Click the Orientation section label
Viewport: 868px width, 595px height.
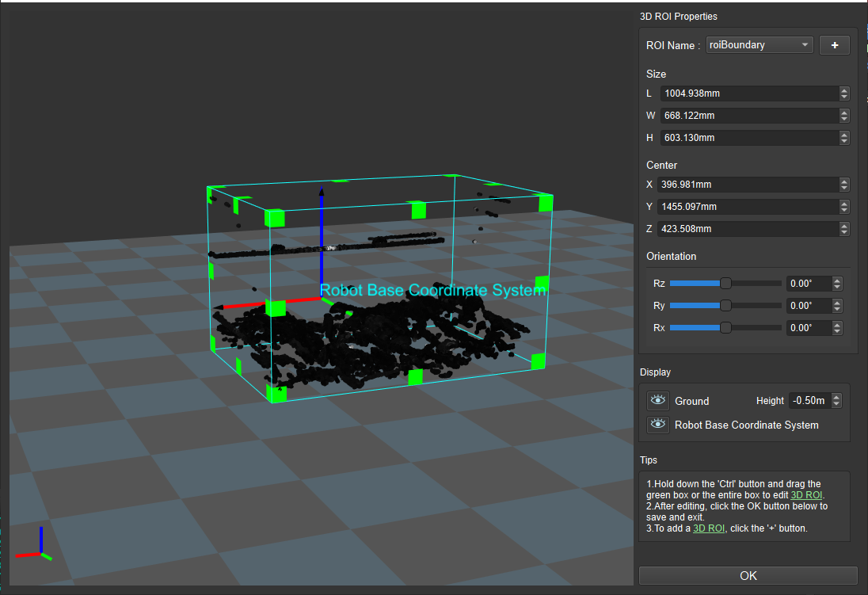pos(671,257)
